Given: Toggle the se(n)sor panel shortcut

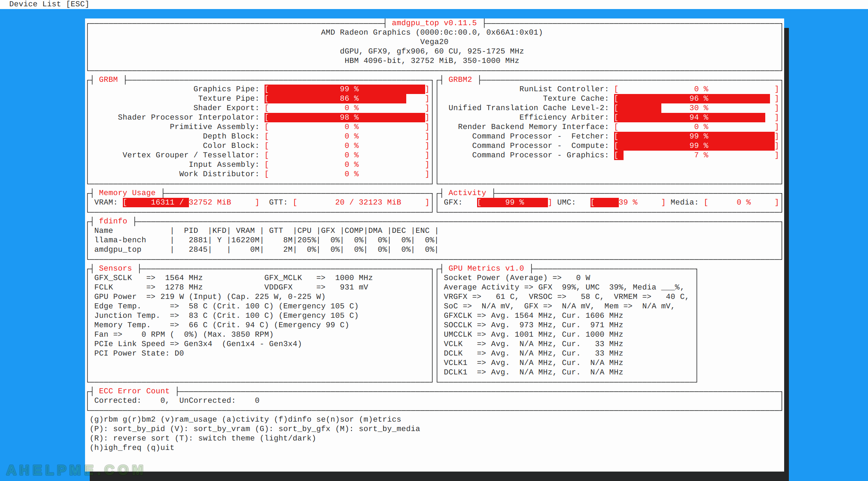Looking at the screenshot, I should [335, 419].
